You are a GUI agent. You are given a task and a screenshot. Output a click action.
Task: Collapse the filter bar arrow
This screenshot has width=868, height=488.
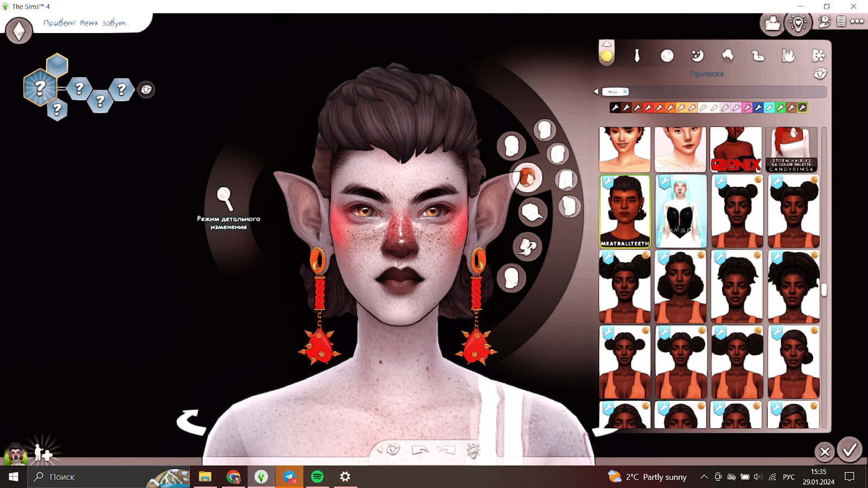pos(596,92)
